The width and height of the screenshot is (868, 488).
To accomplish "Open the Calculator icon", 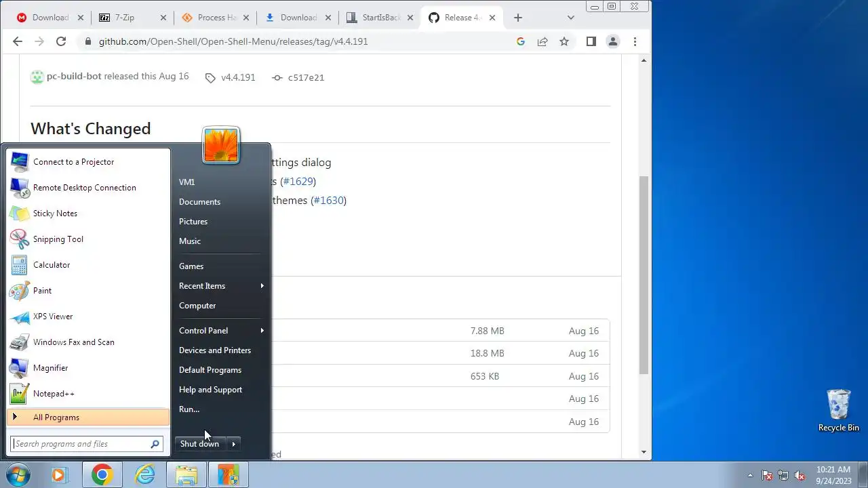I will tap(20, 265).
